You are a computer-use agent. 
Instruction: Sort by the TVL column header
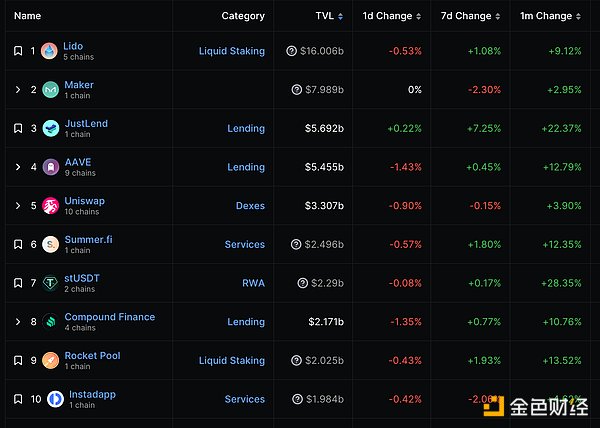325,16
